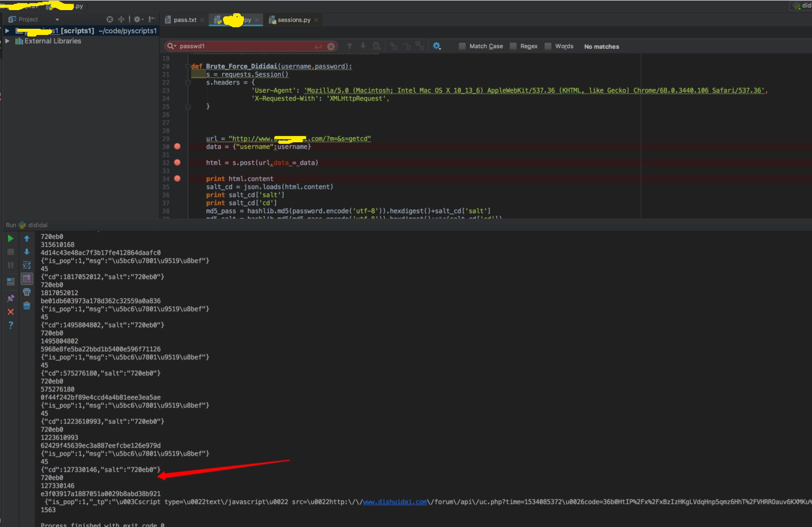Close the active .py editor tab
This screenshot has width=812, height=527.
[257, 20]
